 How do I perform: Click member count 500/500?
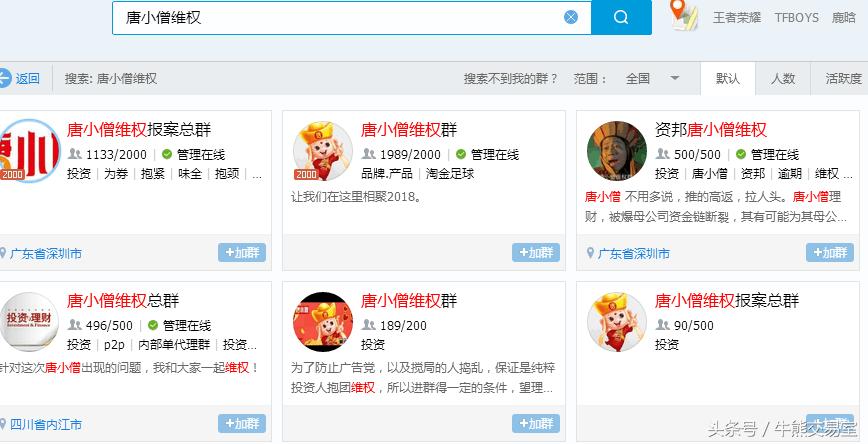click(x=698, y=154)
